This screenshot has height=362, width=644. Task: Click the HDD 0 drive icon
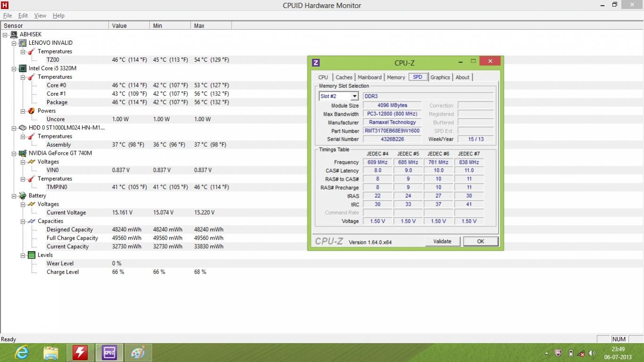(23, 128)
